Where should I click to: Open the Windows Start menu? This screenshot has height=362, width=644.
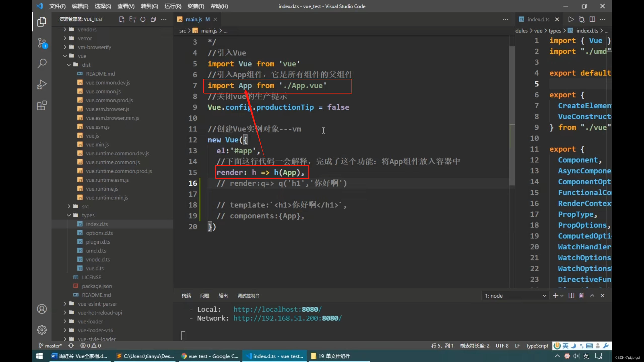(39, 356)
